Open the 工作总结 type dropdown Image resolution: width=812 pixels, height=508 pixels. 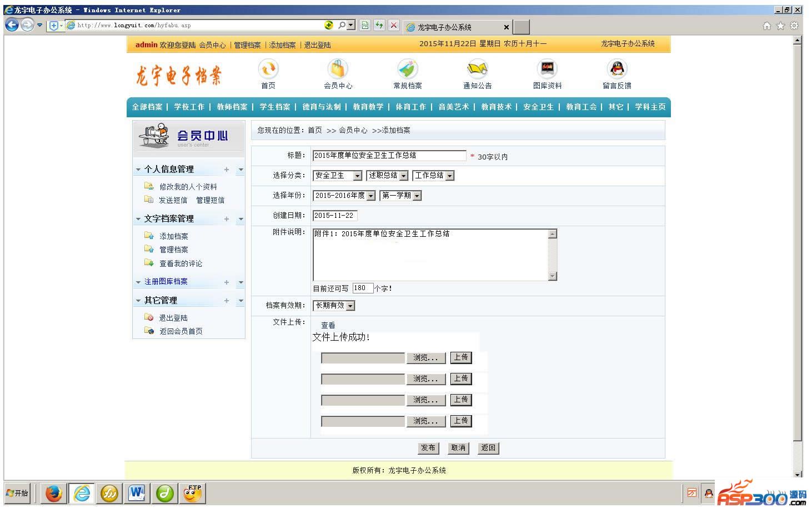click(x=433, y=176)
